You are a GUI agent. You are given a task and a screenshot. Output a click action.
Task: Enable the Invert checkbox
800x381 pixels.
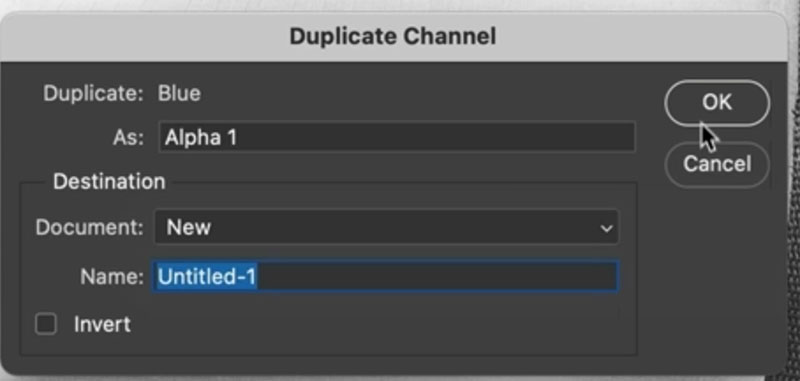click(46, 324)
